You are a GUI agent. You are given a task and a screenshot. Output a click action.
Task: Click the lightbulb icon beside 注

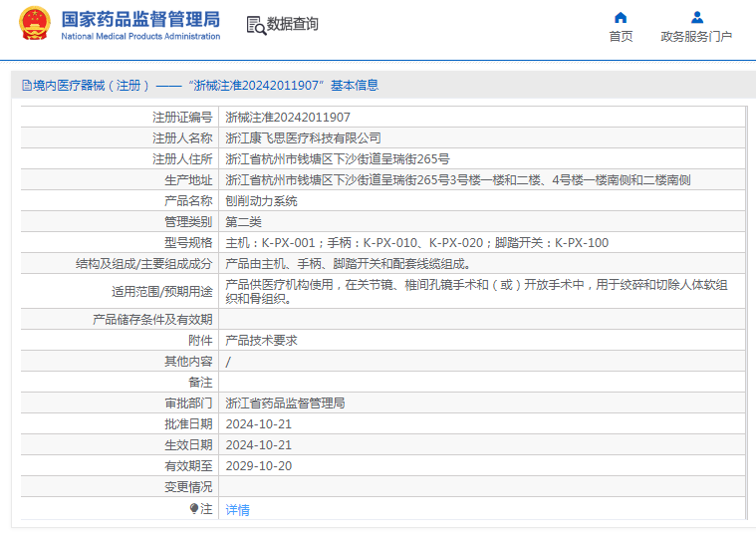[x=194, y=508]
